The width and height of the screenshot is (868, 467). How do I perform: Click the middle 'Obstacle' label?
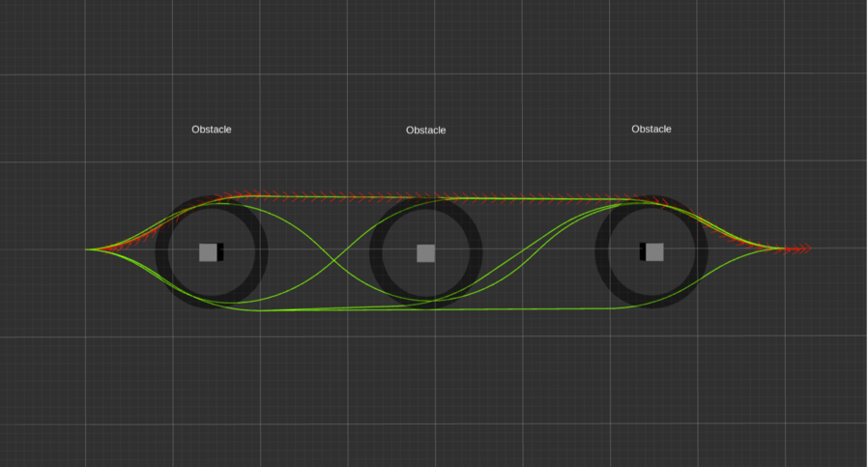click(425, 131)
